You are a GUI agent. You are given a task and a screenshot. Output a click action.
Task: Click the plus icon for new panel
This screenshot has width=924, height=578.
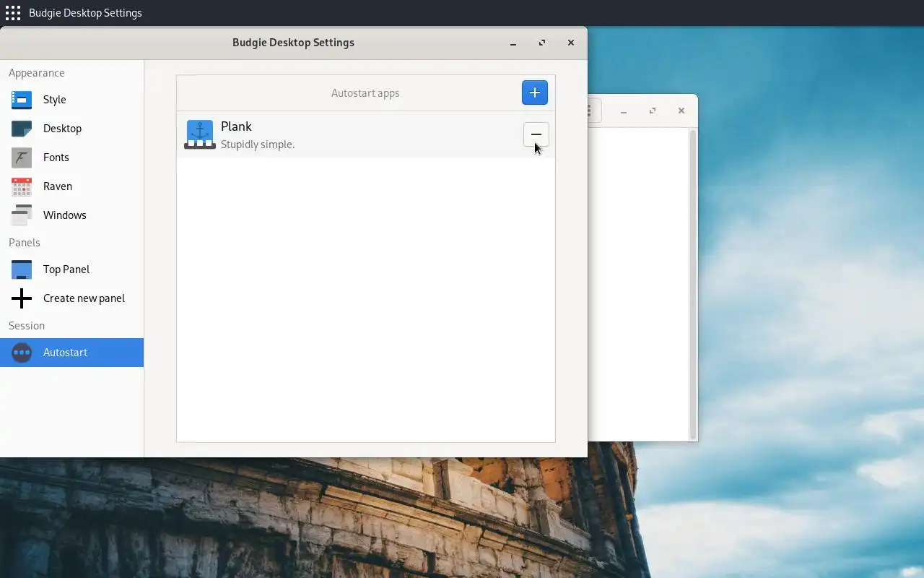[x=22, y=298]
